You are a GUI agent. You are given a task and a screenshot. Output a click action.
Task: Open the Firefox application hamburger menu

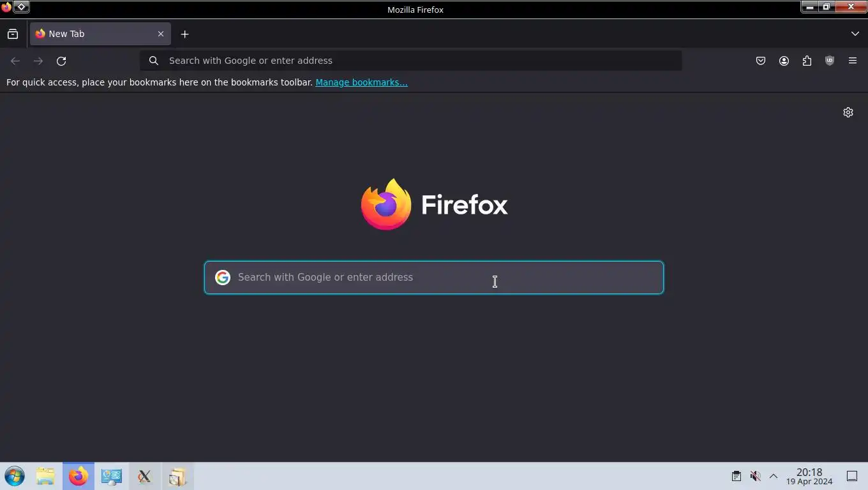[853, 61]
